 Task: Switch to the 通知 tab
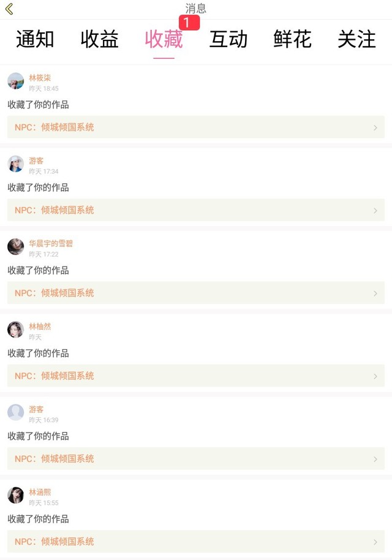point(35,39)
